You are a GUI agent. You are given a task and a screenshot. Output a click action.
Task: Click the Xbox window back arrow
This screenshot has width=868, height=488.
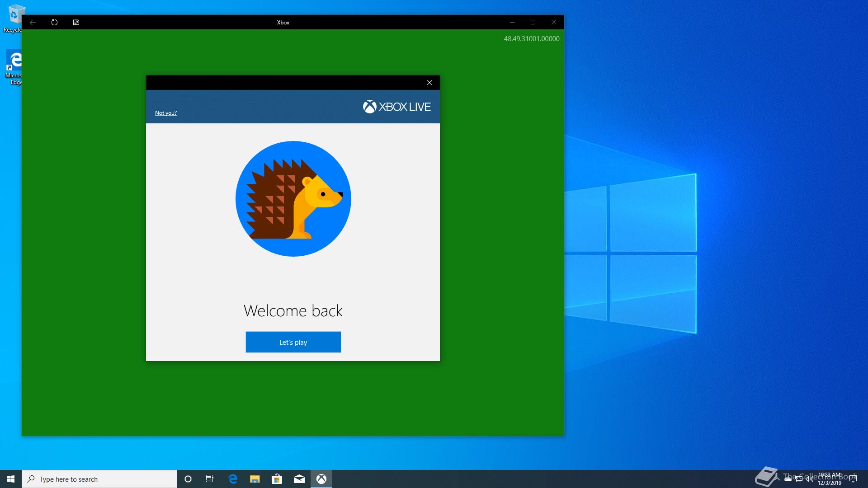(x=33, y=22)
